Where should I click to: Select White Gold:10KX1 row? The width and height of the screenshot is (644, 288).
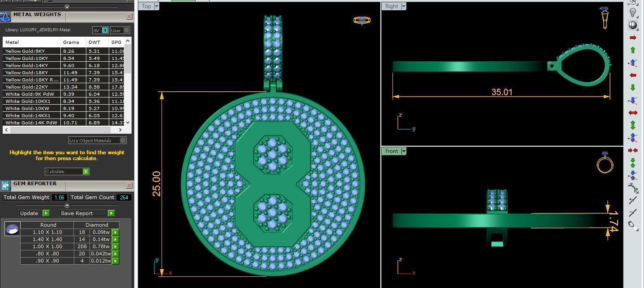click(64, 101)
